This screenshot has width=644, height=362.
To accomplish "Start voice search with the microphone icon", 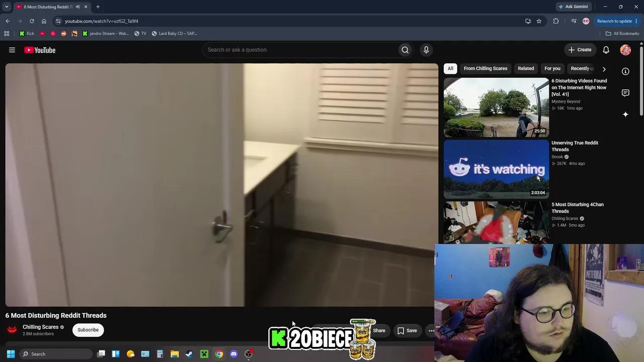I will (x=426, y=50).
